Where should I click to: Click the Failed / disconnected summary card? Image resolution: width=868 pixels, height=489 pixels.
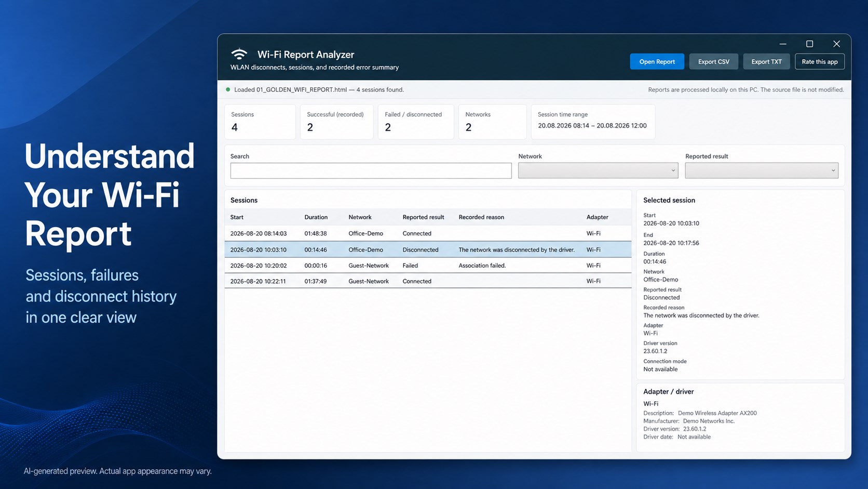[x=415, y=122]
